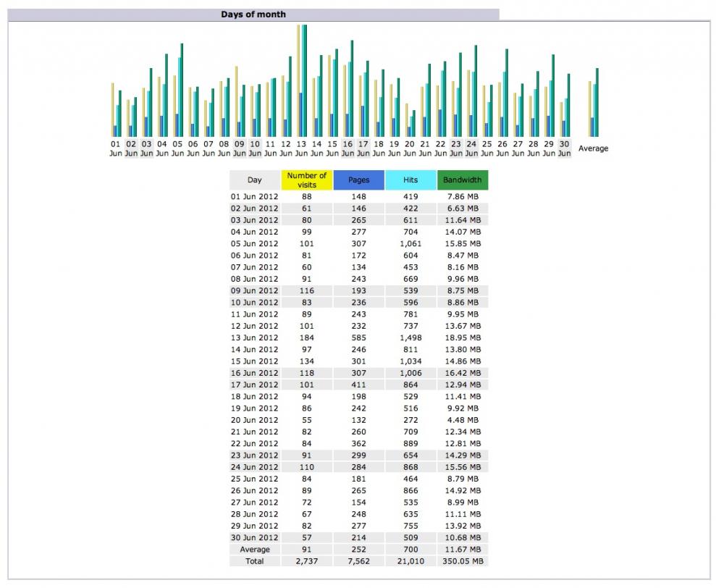Click bandwidth value 15.85 MB
The image size is (716, 588).
coord(463,243)
